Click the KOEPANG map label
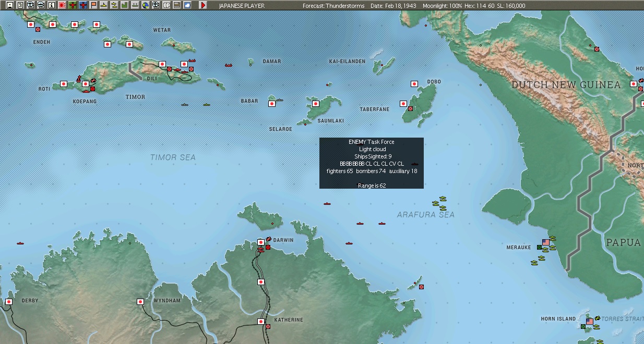The height and width of the screenshot is (344, 644). click(x=85, y=102)
